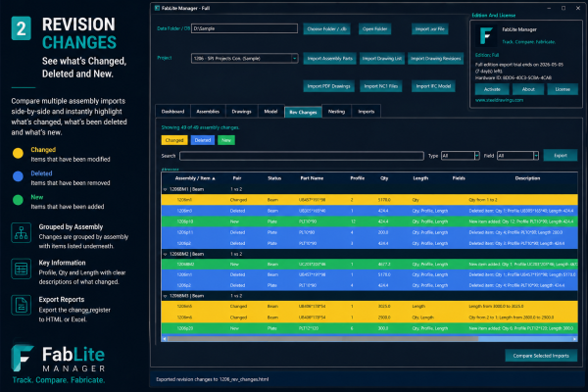Click the Grouped by Assembly hierarchy icon
The height and width of the screenshot is (392, 588).
point(21,233)
